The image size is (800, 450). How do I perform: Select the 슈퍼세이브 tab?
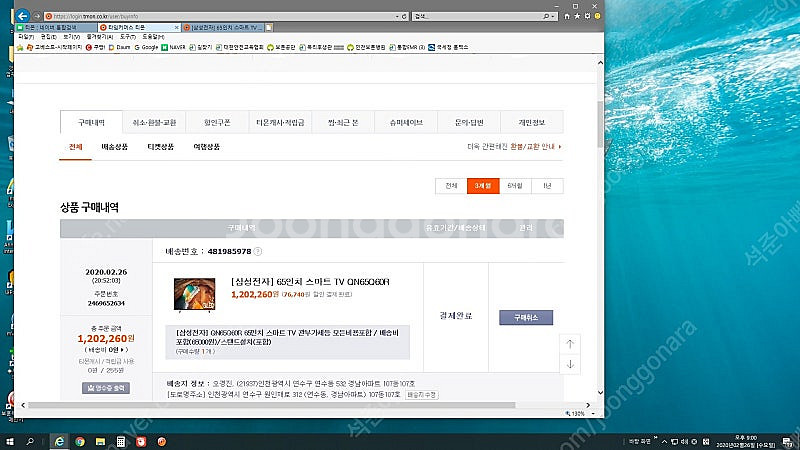(406, 122)
